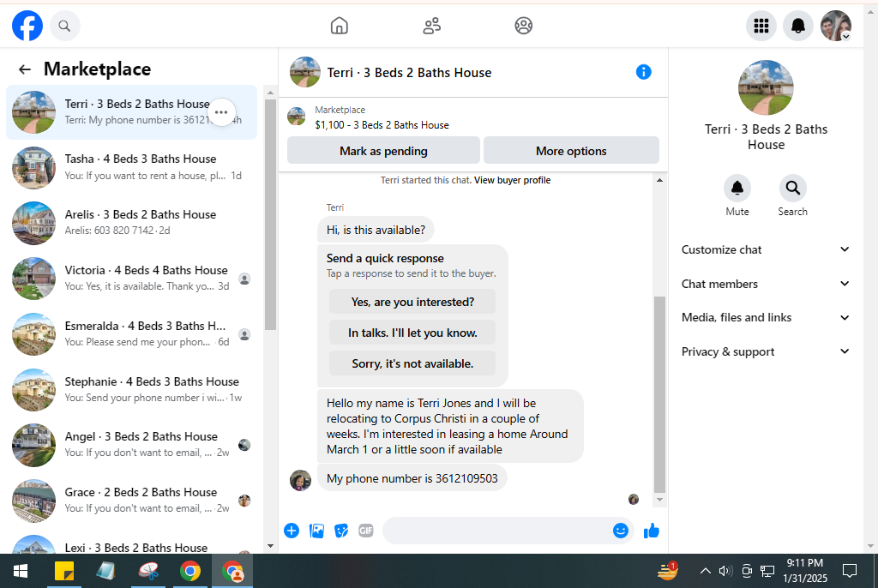Viewport: 878px width, 588px height.
Task: Open three-dot options on Terri chat
Action: 221,112
